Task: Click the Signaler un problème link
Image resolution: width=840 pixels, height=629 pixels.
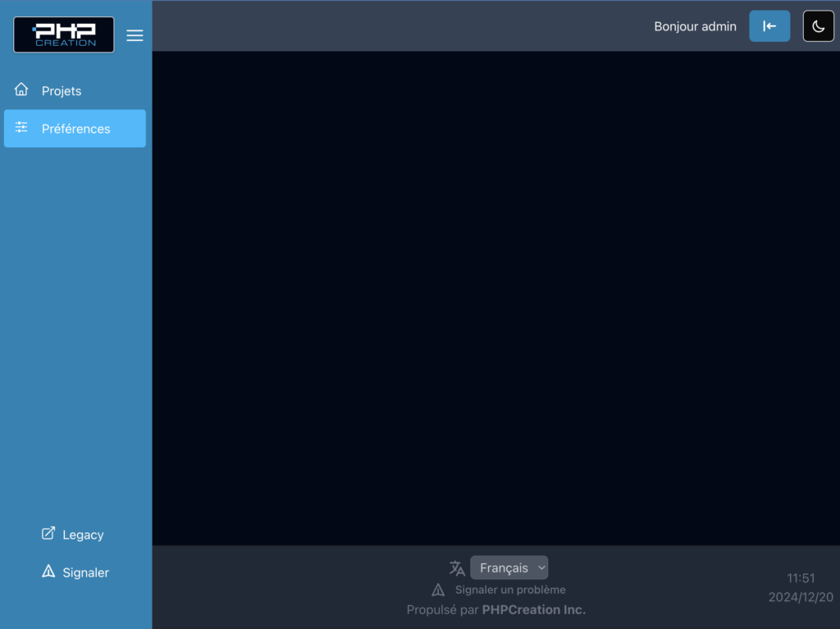Action: (510, 590)
